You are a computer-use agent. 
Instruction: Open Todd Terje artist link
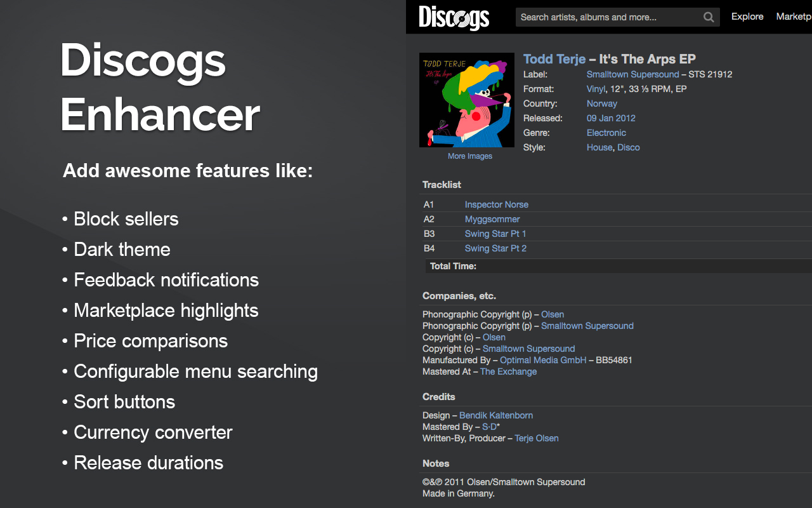(x=554, y=59)
